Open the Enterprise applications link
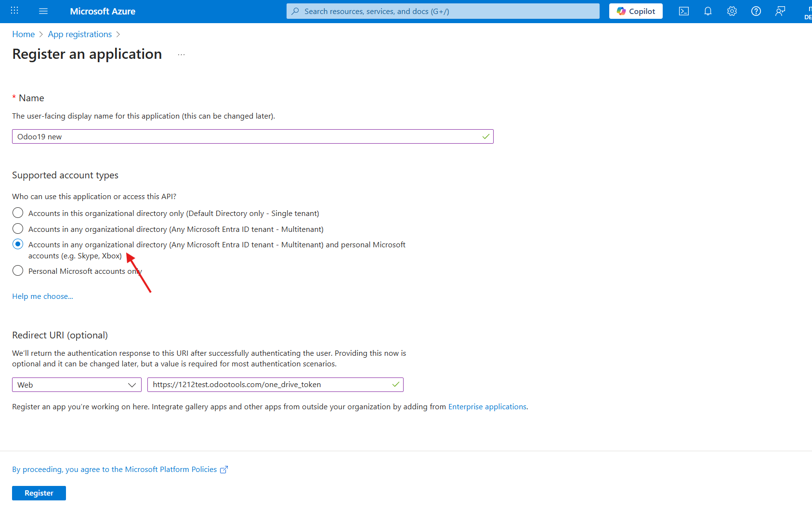The width and height of the screenshot is (812, 511). (487, 407)
